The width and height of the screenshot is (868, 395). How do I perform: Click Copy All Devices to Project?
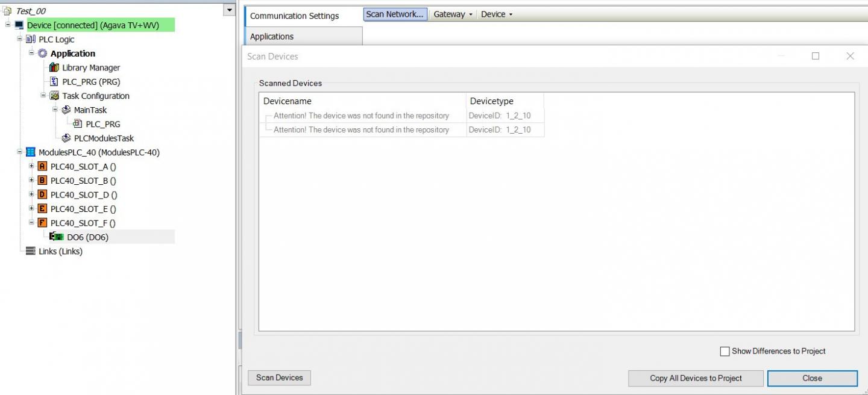pyautogui.click(x=696, y=378)
